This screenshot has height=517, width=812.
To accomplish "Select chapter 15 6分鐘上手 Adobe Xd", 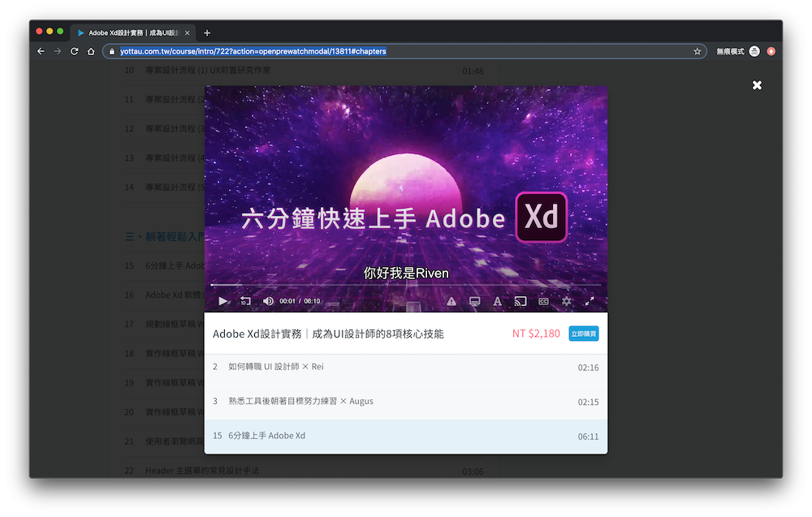I will click(x=406, y=437).
